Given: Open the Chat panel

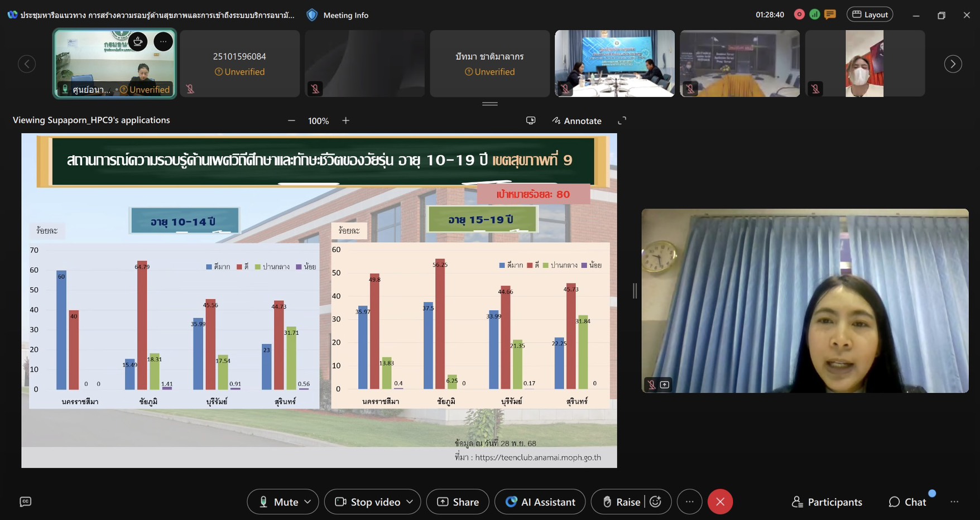Looking at the screenshot, I should coord(907,502).
